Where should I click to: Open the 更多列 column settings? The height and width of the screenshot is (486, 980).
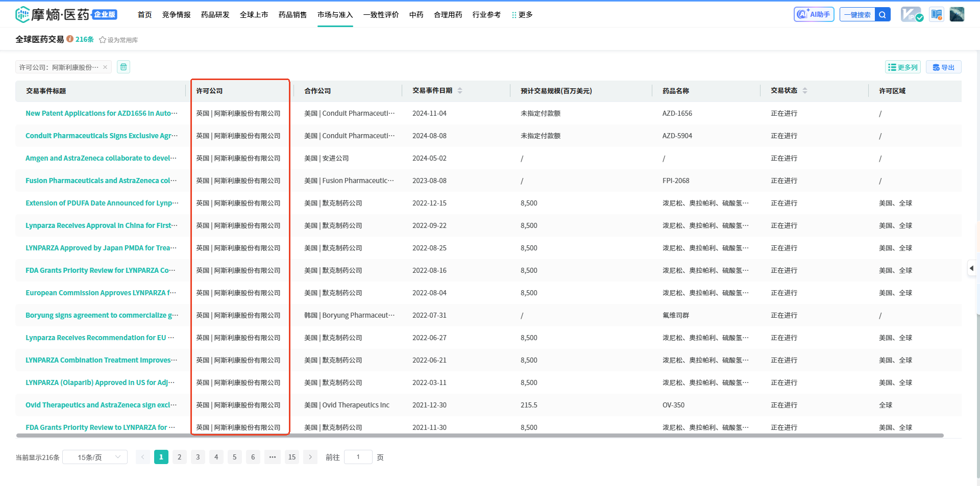[902, 67]
